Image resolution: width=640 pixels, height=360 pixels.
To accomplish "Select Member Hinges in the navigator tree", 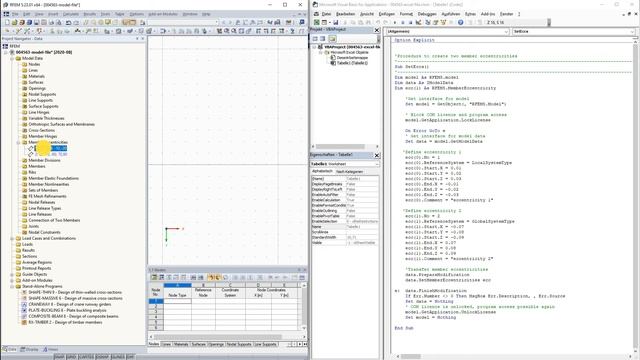I will 43,136.
